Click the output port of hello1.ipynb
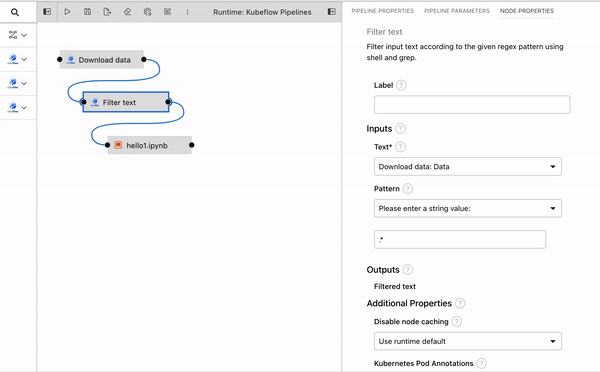Image resolution: width=600 pixels, height=372 pixels. coord(192,145)
